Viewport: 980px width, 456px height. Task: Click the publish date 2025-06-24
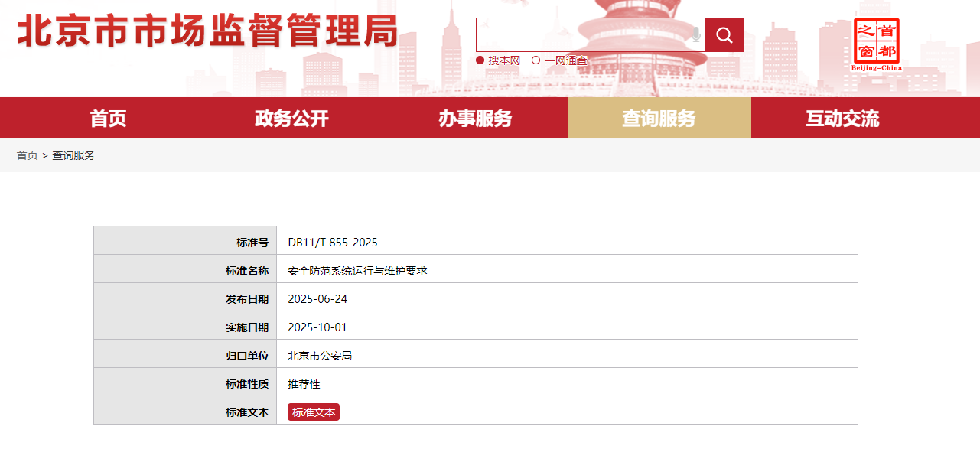(317, 299)
